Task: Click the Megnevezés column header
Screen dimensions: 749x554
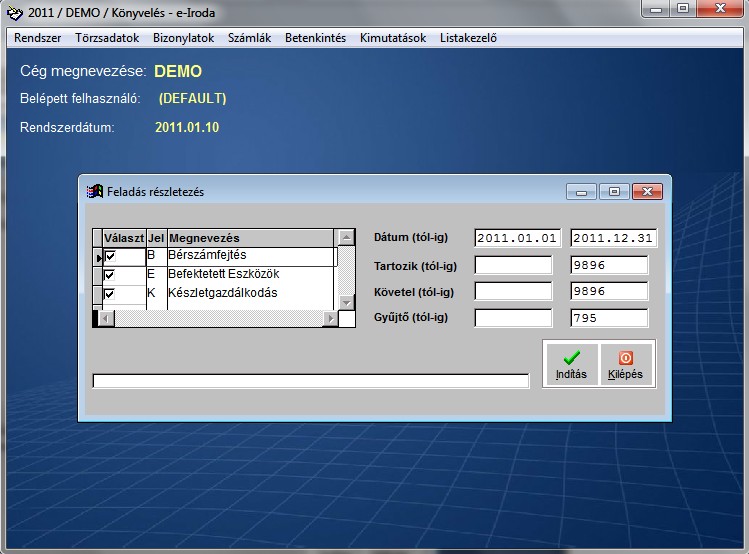Action: tap(250, 238)
